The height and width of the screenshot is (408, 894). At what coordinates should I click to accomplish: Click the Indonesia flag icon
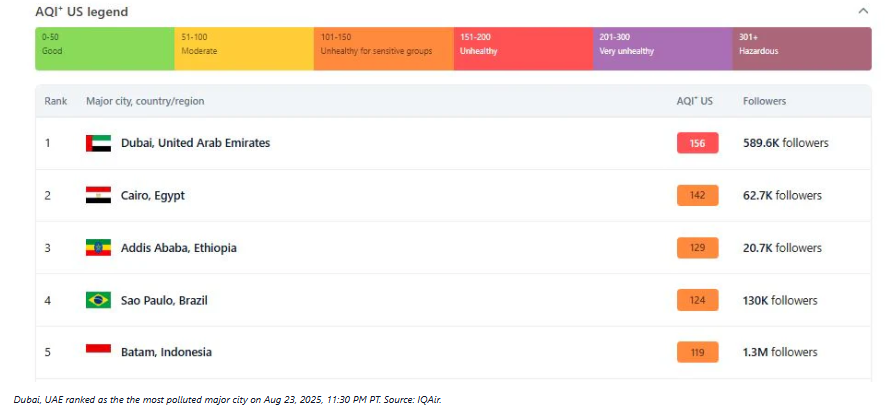tap(98, 351)
